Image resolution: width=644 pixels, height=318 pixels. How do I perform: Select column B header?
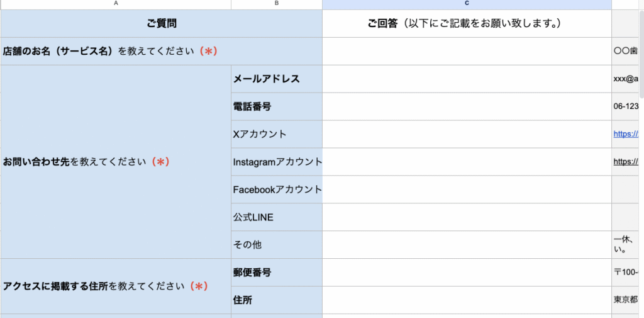click(x=277, y=4)
